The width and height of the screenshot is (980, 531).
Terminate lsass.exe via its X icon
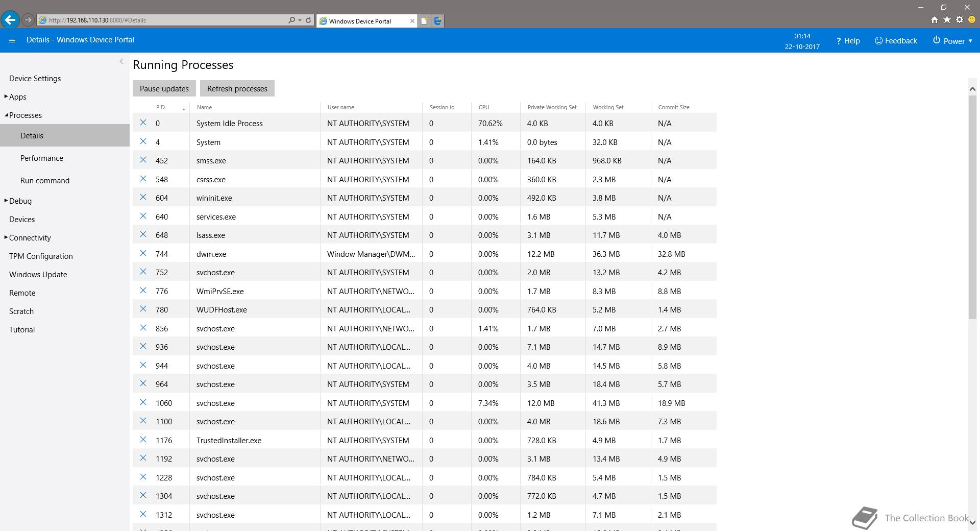[x=143, y=234]
